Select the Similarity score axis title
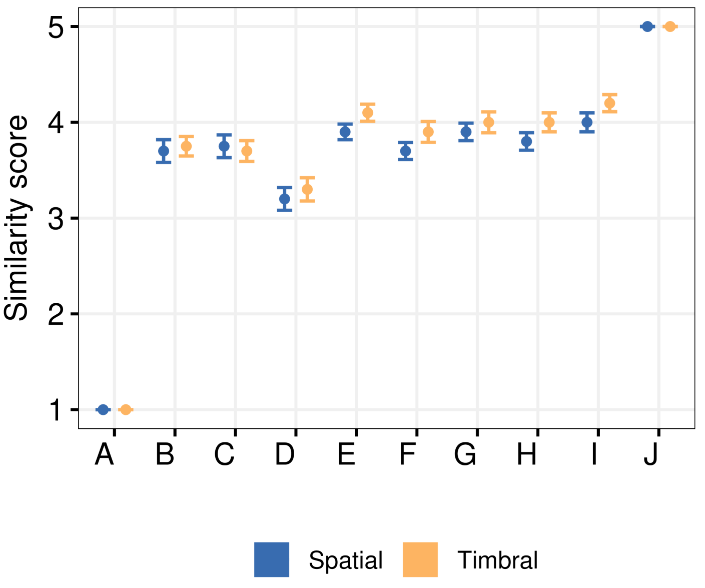 pos(16,218)
